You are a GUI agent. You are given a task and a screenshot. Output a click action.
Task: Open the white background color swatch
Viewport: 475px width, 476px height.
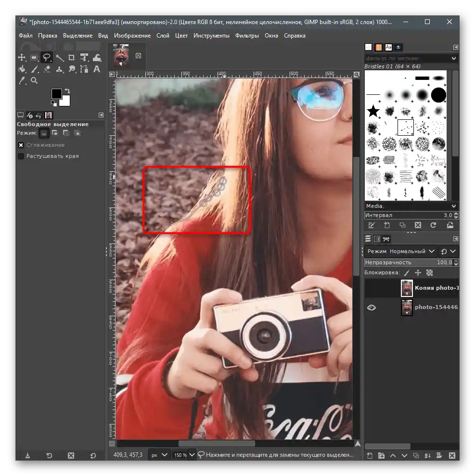coord(66,102)
